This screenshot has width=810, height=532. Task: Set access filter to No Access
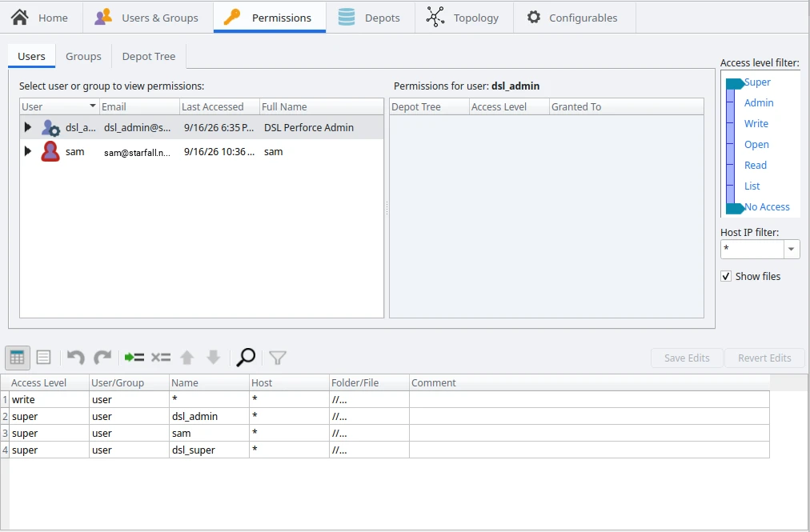click(767, 206)
